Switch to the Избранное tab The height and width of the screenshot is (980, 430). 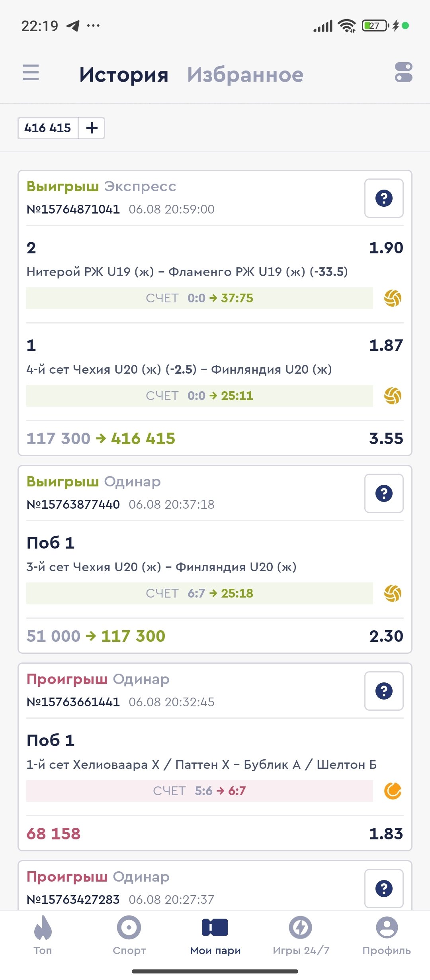pos(245,75)
